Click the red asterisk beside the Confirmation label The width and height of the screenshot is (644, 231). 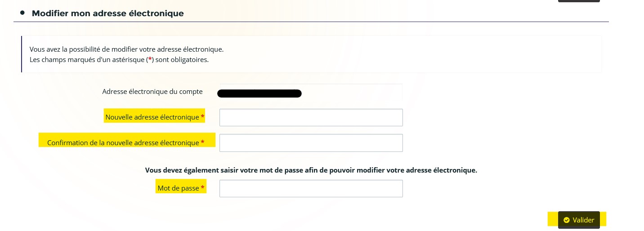coord(203,142)
